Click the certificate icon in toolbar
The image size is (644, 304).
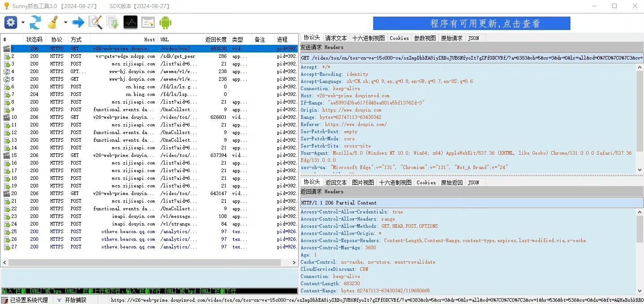pos(148,22)
